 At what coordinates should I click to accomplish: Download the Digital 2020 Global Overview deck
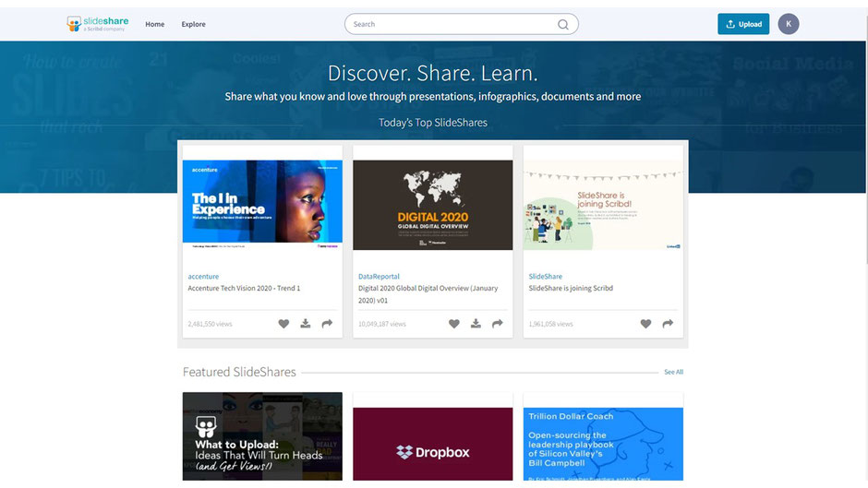pos(476,324)
